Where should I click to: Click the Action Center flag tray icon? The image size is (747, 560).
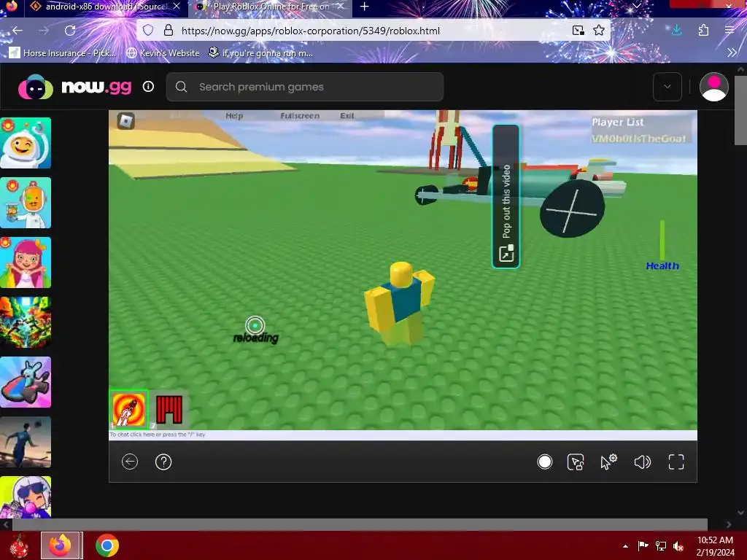point(643,546)
